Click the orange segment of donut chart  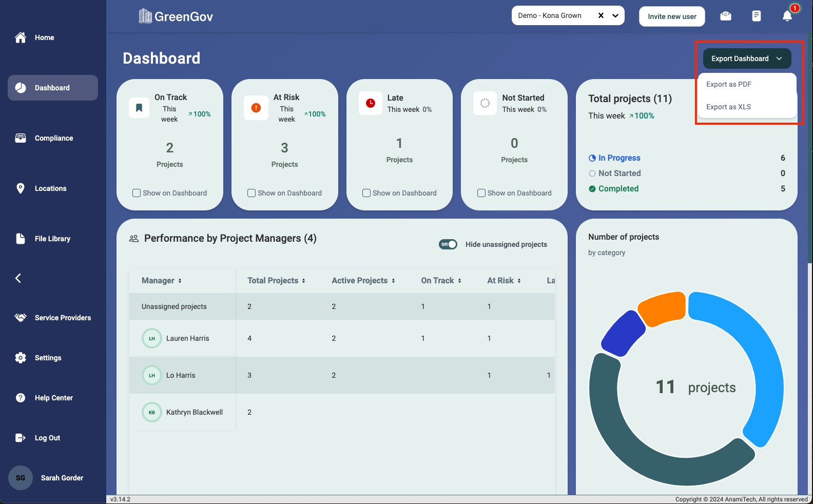pyautogui.click(x=663, y=308)
